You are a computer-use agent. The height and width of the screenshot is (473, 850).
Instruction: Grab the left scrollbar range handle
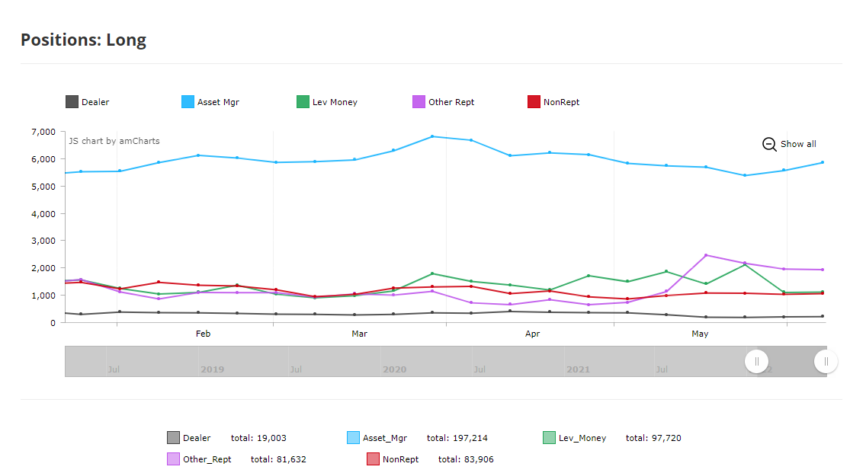[x=756, y=361]
